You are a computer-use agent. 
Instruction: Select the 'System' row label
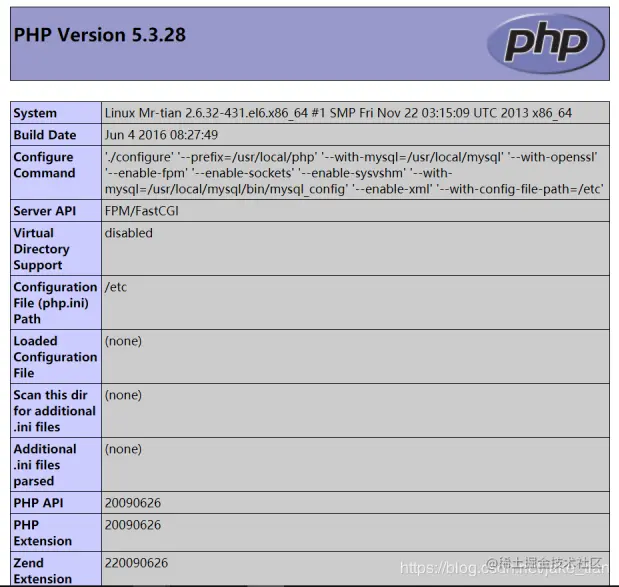coord(35,113)
